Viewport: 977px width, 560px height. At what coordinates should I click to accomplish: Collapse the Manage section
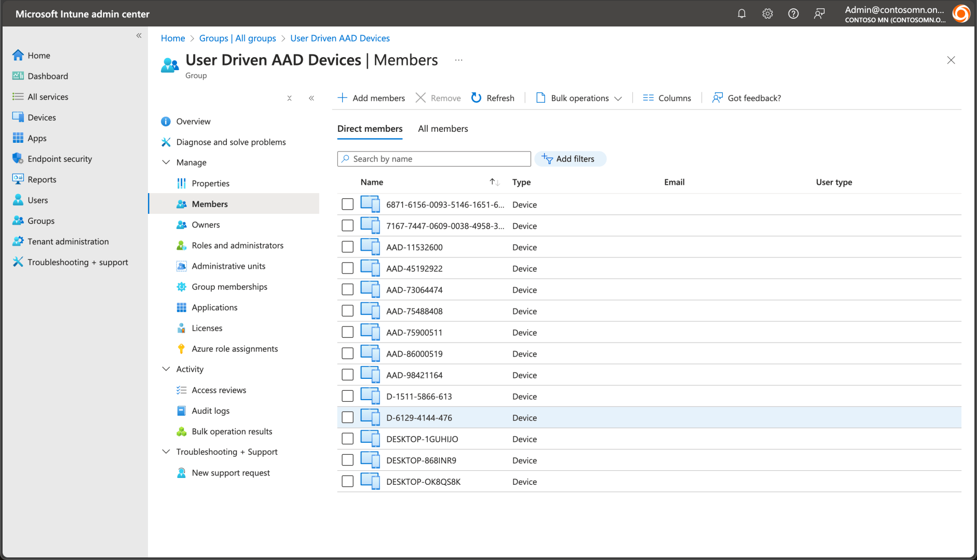coord(166,162)
